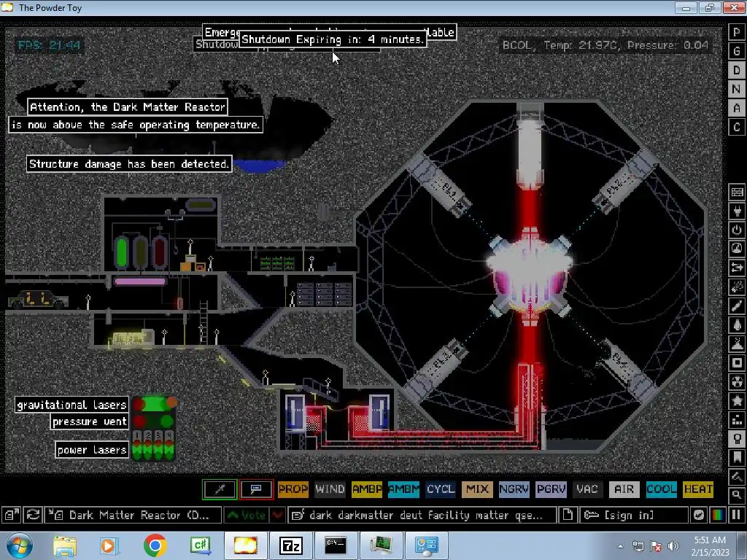This screenshot has width=747, height=560.
Task: Open the Radioactive category icon
Action: tap(737, 382)
